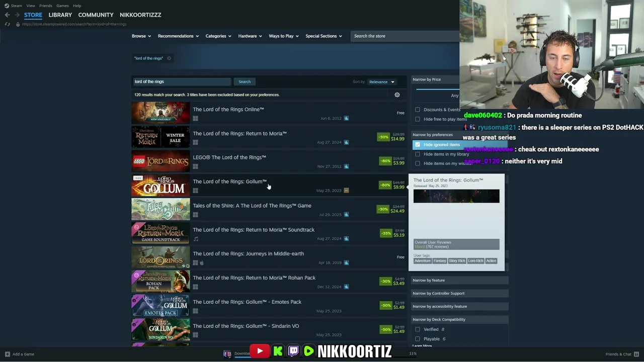Image resolution: width=644 pixels, height=362 pixels.
Task: Click the Add a Game plus icon
Action: point(7,354)
